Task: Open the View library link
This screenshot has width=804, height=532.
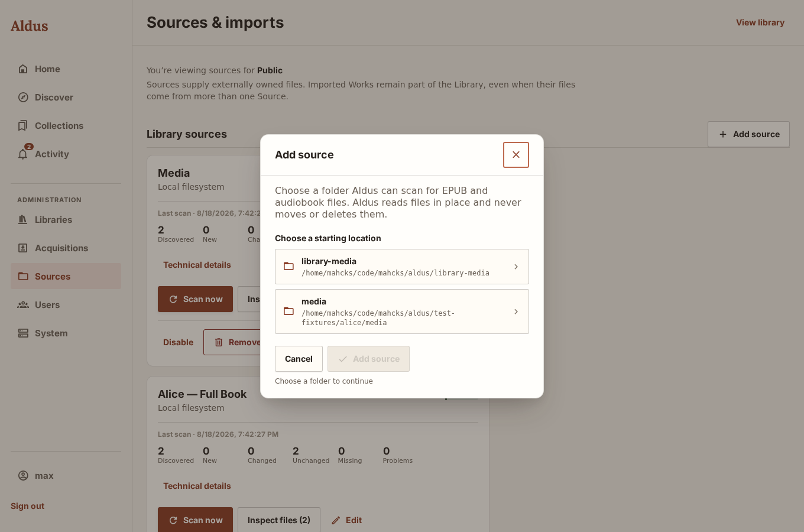Action: point(760,22)
